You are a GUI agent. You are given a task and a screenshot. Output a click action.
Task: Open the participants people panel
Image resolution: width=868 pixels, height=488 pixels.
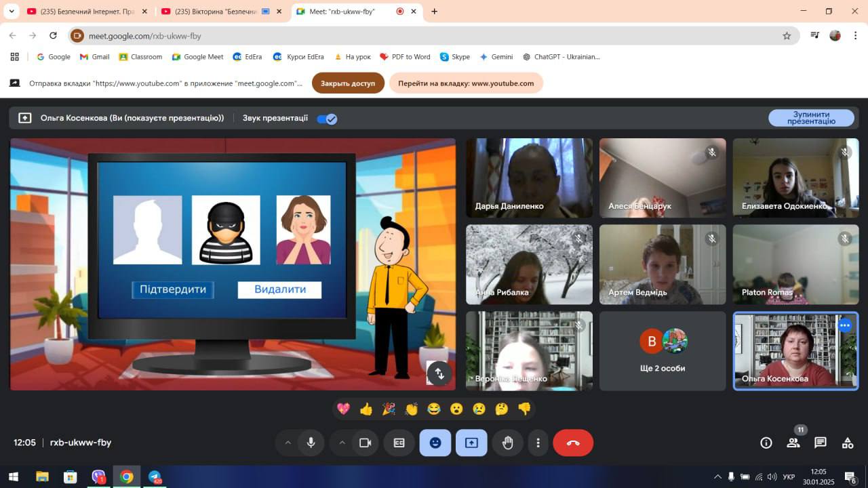[793, 443]
